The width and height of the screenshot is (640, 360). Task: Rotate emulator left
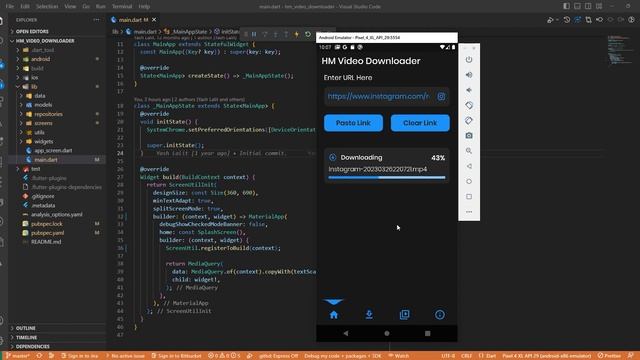[x=469, y=105]
